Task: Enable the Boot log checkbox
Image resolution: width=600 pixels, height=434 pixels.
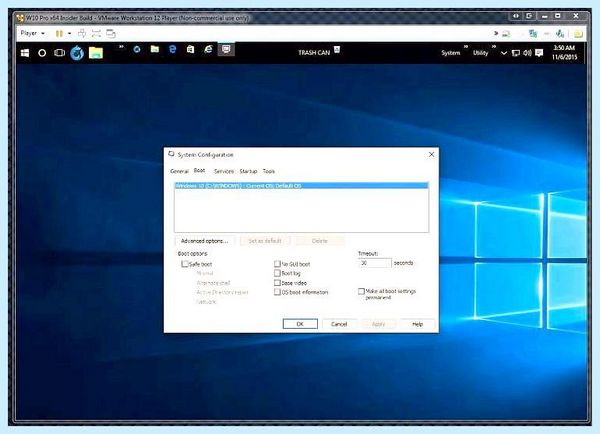Action: pos(277,273)
